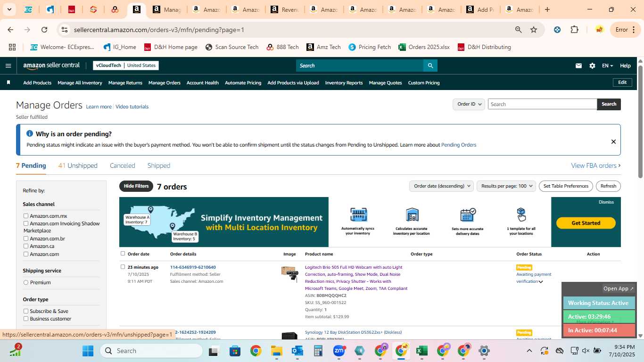Click the yellow Get Started button
The height and width of the screenshot is (362, 644).
point(586,223)
